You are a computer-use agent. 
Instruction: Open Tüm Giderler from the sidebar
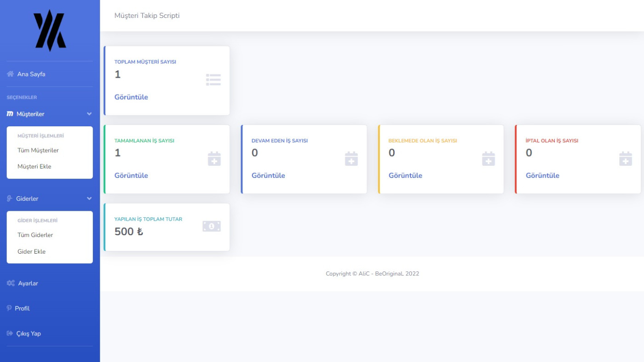click(x=35, y=235)
